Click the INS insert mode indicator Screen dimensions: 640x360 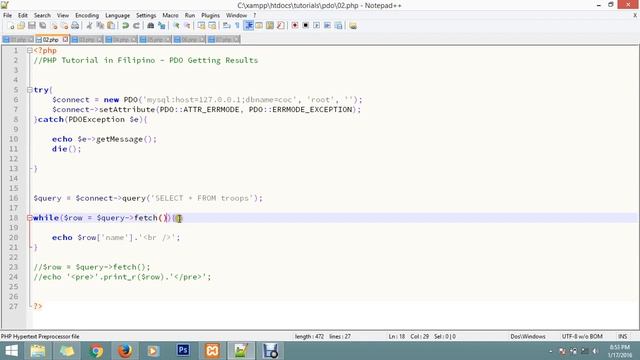(622, 337)
